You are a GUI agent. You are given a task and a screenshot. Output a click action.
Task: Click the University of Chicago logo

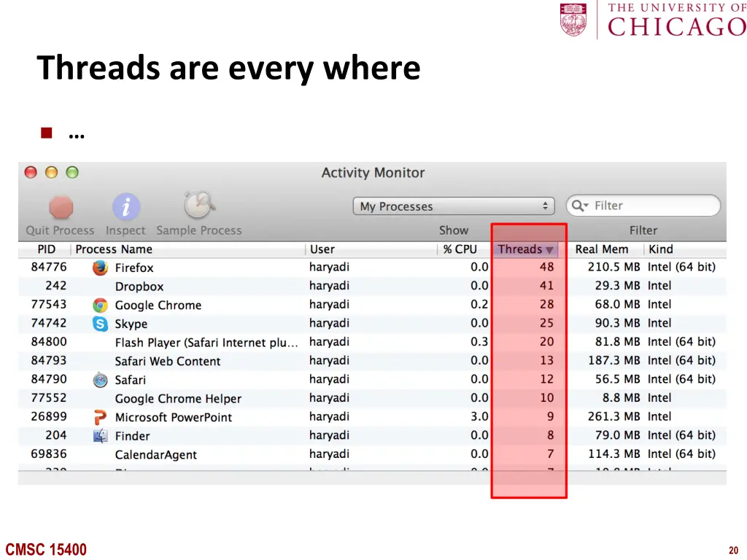(653, 20)
